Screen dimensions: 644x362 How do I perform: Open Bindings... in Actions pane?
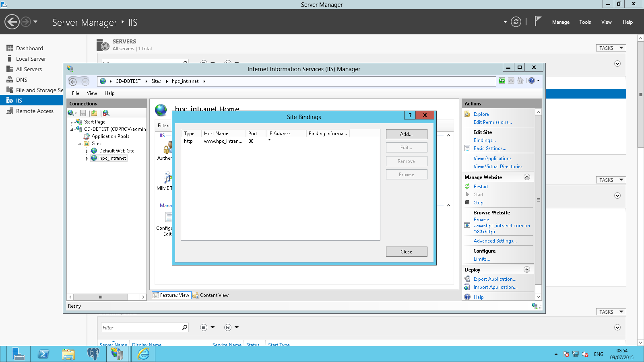485,140
